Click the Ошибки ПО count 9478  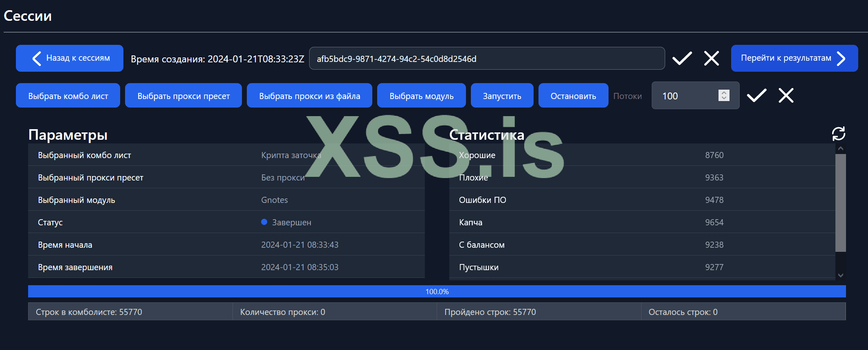coord(714,200)
